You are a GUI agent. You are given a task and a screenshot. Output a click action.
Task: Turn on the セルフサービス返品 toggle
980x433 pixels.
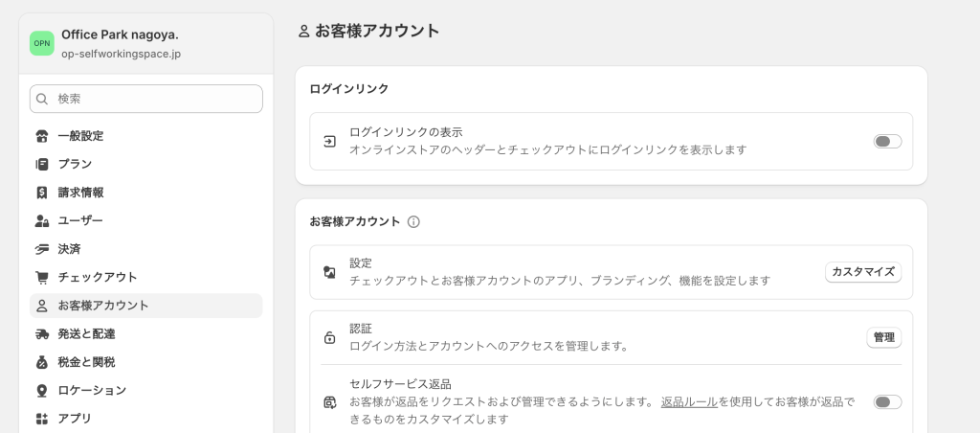point(887,402)
